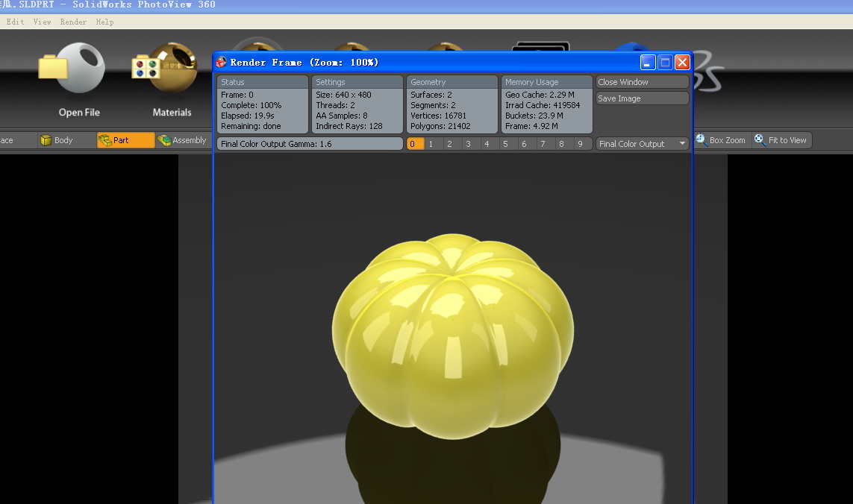Click the Final Color Output Gamma field
Screen dimensions: 853x504
[x=310, y=144]
